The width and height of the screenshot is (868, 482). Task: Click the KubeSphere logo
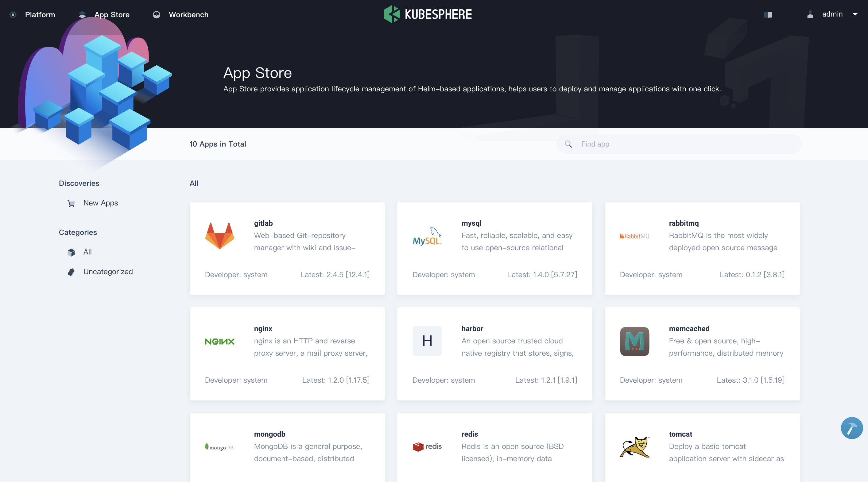coord(428,14)
